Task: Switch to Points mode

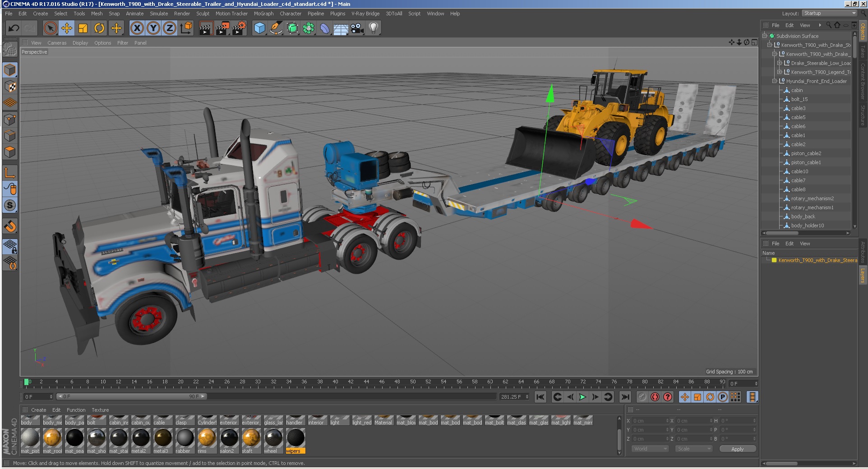Action: pos(10,120)
